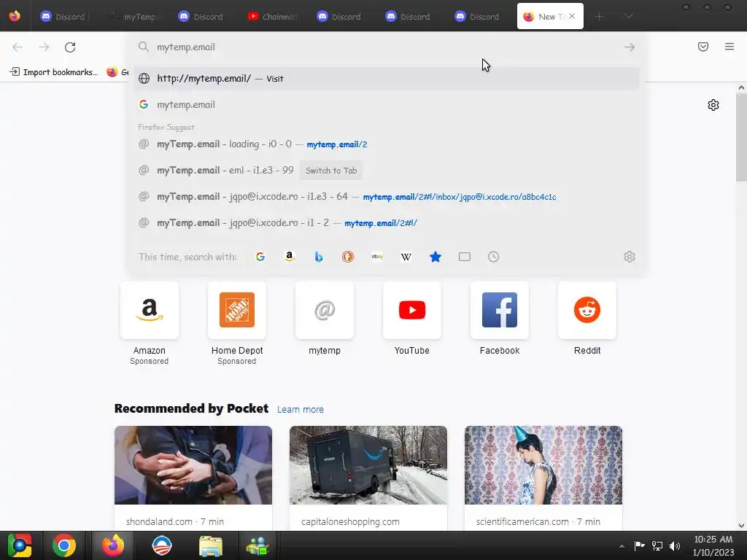Viewport: 747px width, 560px height.
Task: Open the i1.e3 - 64 inbox suggestion
Action: click(387, 196)
